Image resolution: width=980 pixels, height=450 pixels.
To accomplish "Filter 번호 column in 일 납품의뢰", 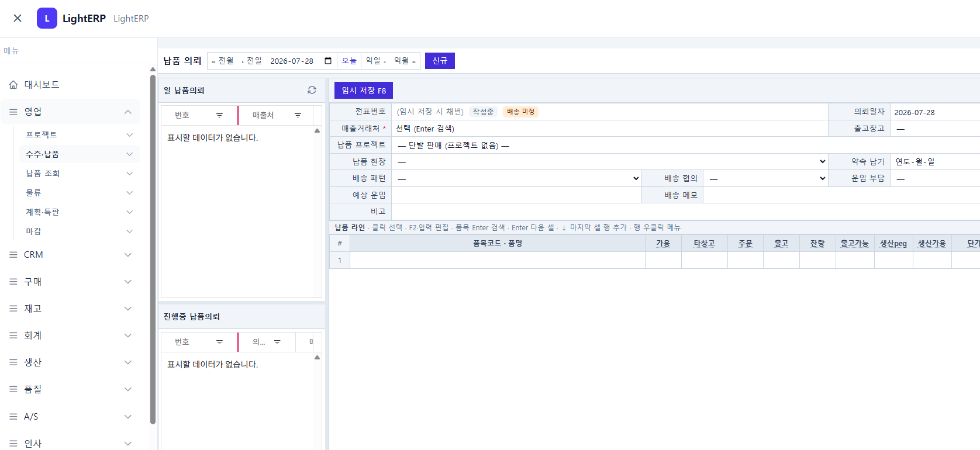I will [219, 115].
